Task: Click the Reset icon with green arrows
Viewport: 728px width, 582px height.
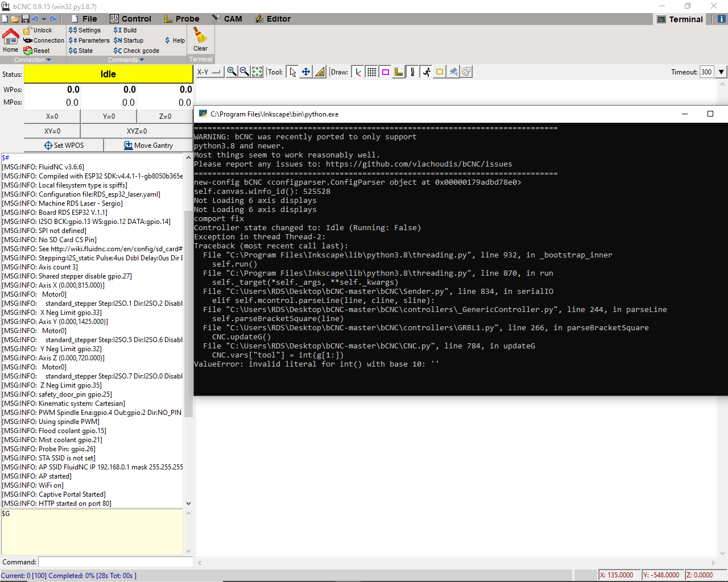Action: coord(27,51)
